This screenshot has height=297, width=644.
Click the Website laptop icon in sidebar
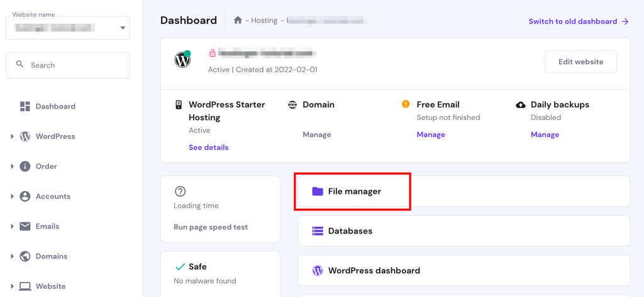[x=25, y=286]
